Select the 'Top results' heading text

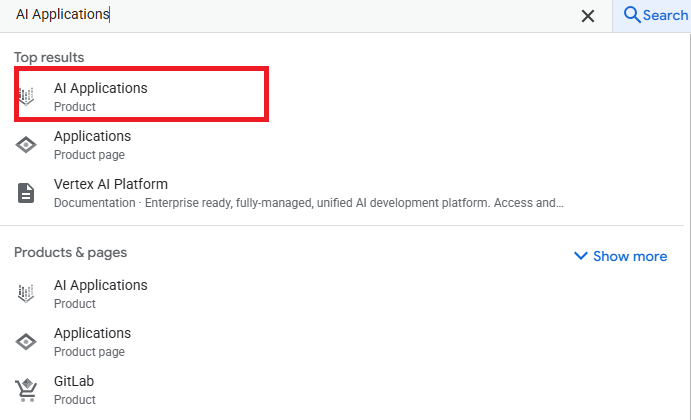(x=49, y=57)
